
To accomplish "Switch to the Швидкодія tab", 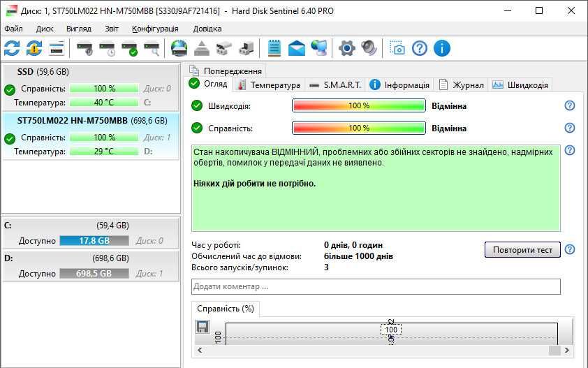I will [520, 85].
